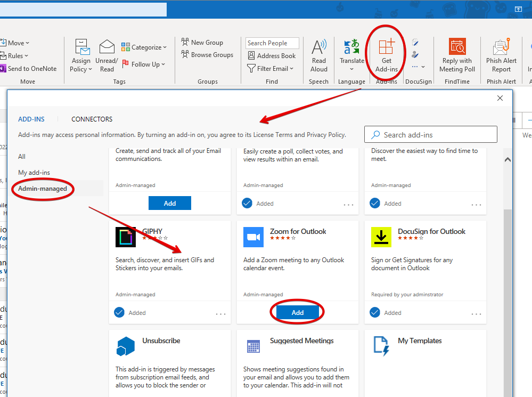
Task: Expand the Translate dropdown
Action: click(x=352, y=69)
